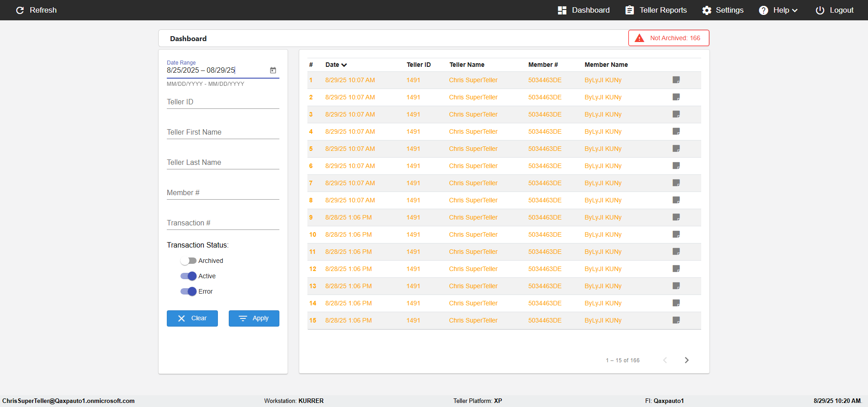Open Settings in the top navigation
The height and width of the screenshot is (407, 868).
tap(722, 10)
